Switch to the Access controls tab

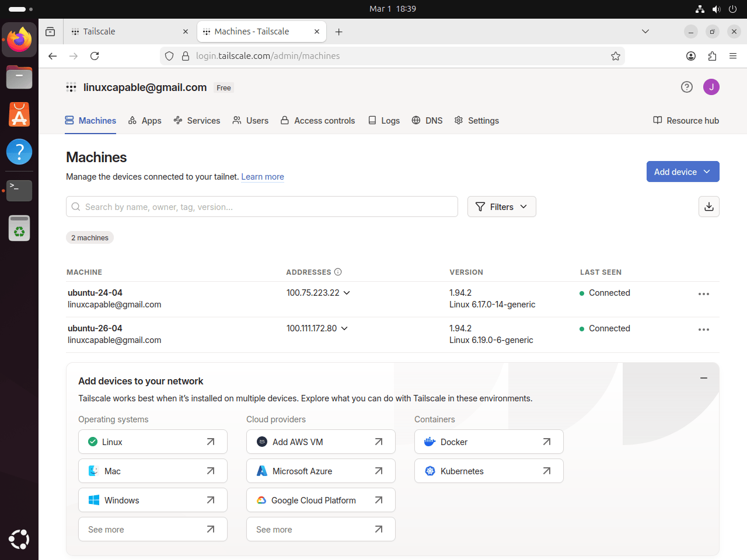click(x=317, y=121)
